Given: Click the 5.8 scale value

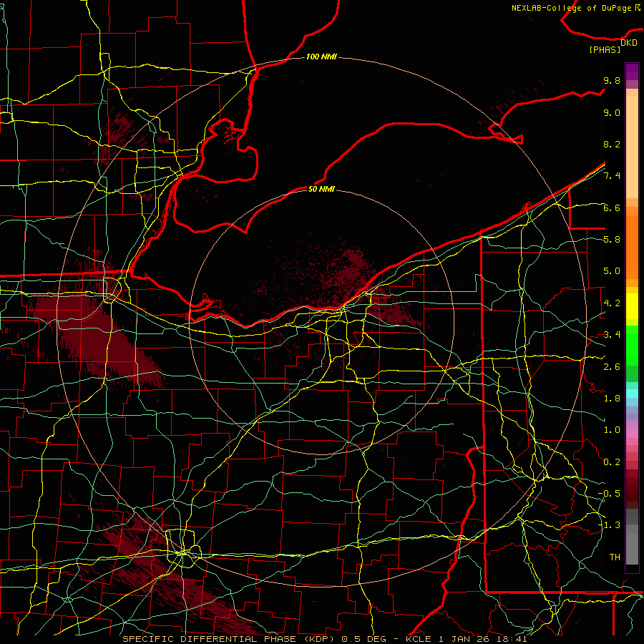Looking at the screenshot, I should 612,240.
